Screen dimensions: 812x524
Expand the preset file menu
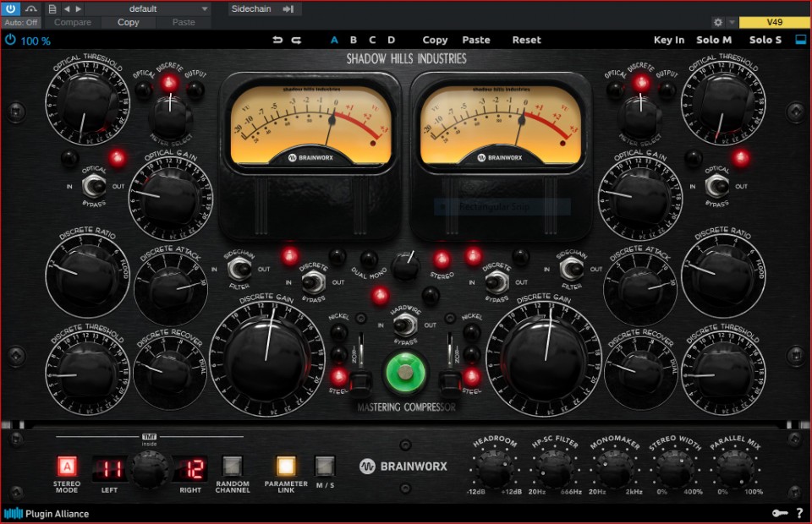point(52,8)
